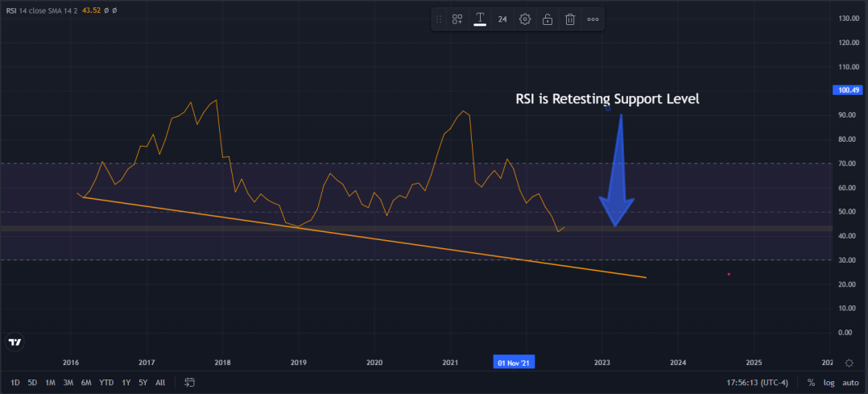
Task: Select the YTD time range
Action: (106, 383)
